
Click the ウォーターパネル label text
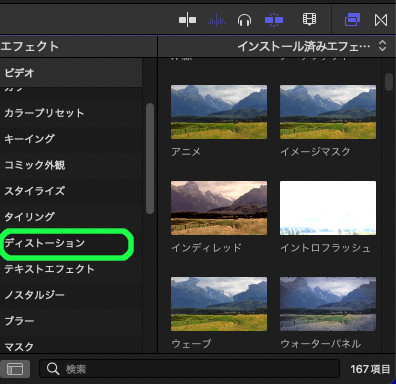pyautogui.click(x=321, y=344)
